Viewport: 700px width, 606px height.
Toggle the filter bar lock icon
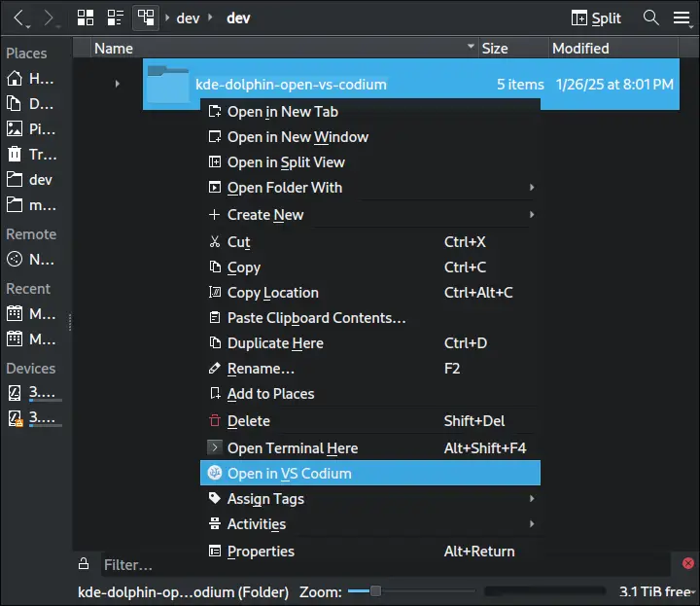point(84,563)
